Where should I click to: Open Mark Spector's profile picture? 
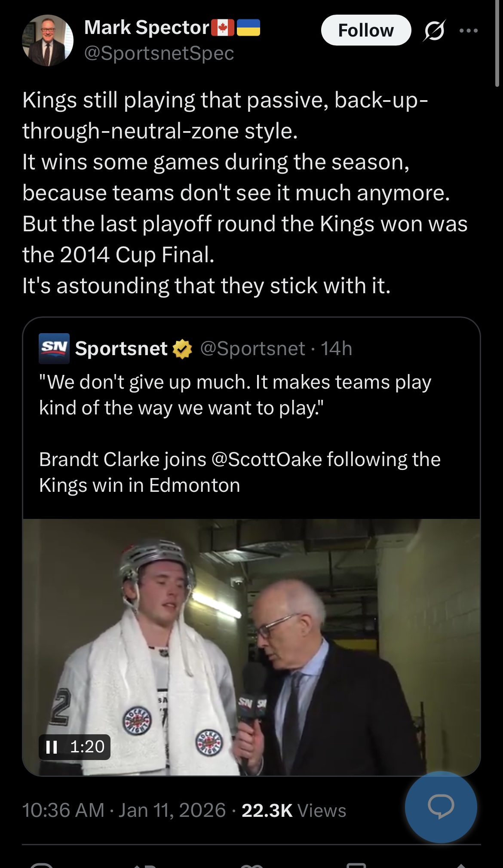coord(48,40)
